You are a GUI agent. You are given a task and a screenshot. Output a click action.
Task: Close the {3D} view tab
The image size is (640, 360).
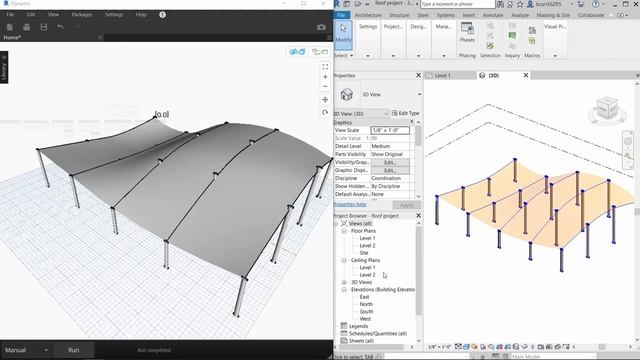coord(526,76)
